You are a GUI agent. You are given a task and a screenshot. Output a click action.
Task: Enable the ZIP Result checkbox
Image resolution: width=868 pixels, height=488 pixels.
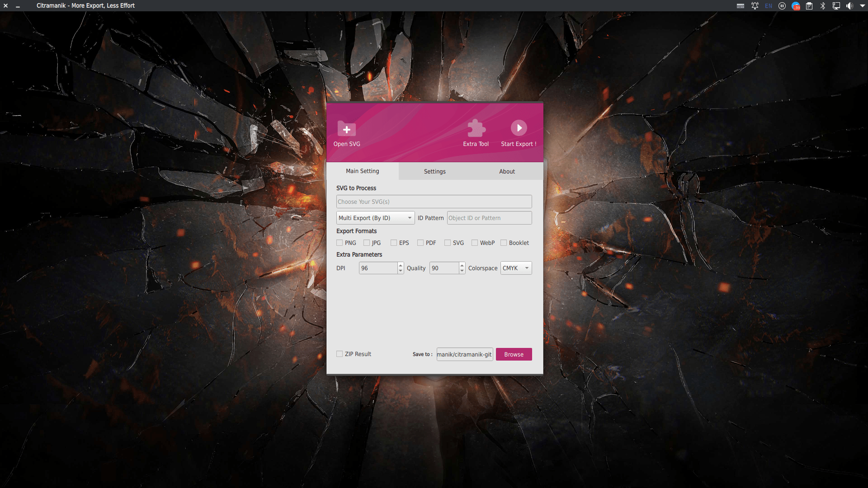coord(340,354)
